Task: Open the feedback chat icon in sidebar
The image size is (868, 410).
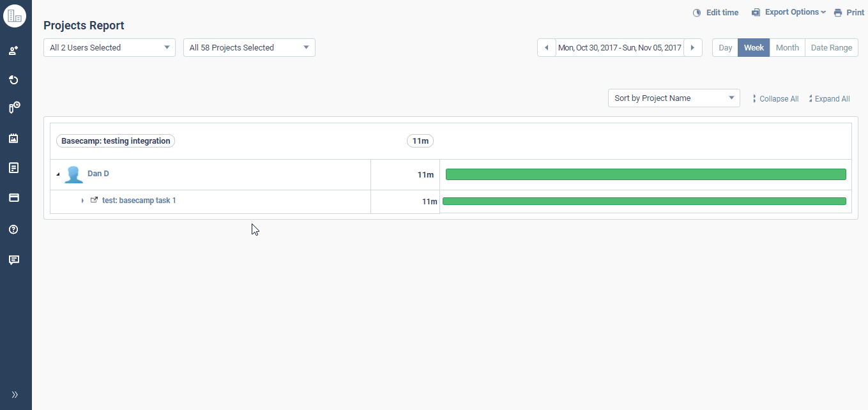Action: [x=14, y=260]
